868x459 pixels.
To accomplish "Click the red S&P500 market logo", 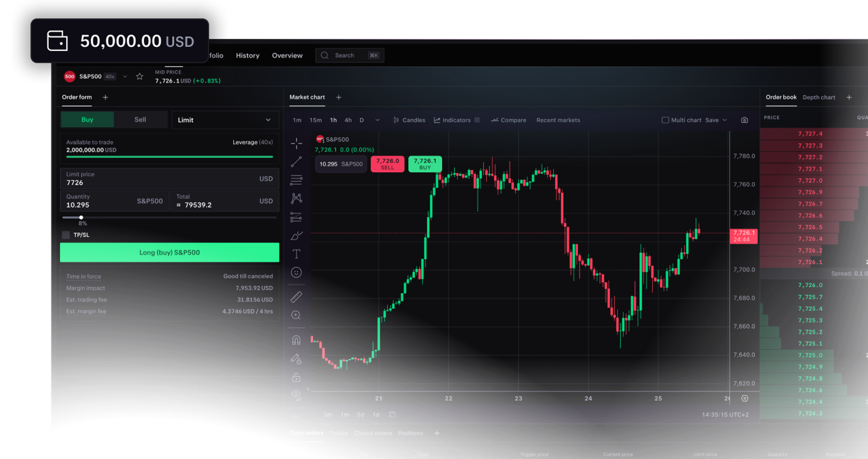I will 70,76.
